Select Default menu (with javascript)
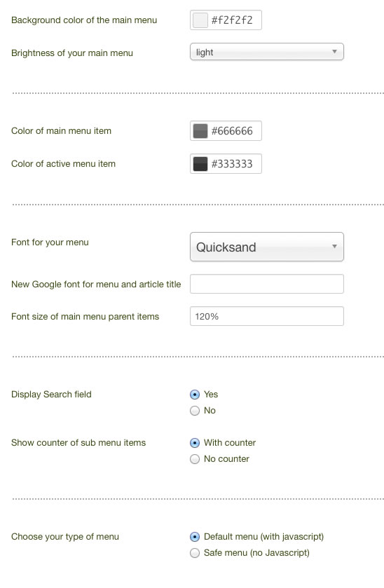The image size is (384, 588). tap(195, 537)
